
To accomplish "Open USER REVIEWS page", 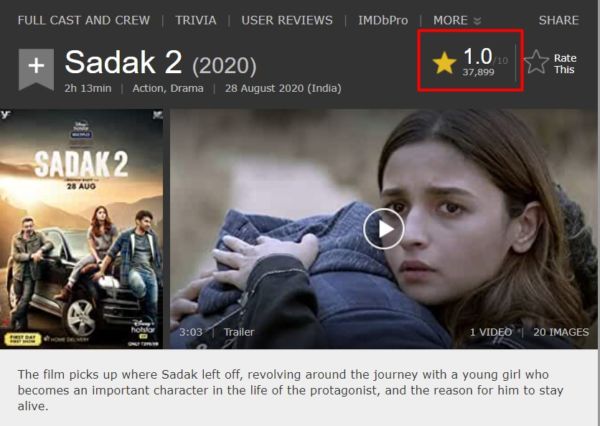I will tap(287, 20).
